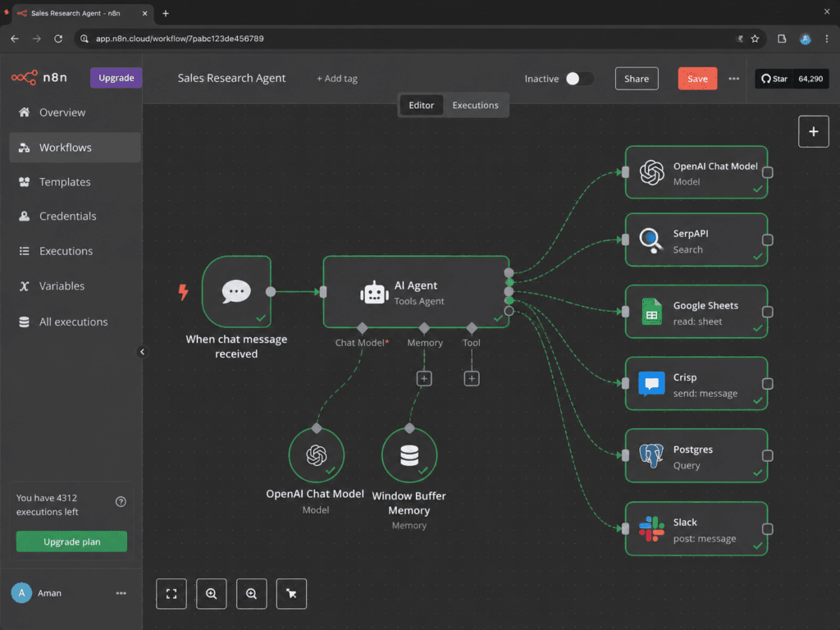This screenshot has height=630, width=840.
Task: Switch to the Executions tab
Action: pyautogui.click(x=475, y=105)
